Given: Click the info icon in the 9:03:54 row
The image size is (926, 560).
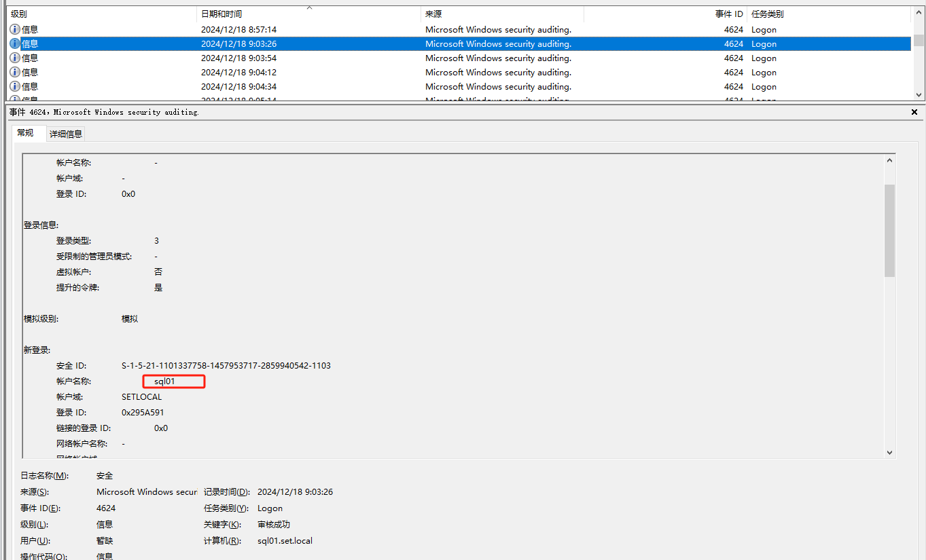Looking at the screenshot, I should pos(15,58).
